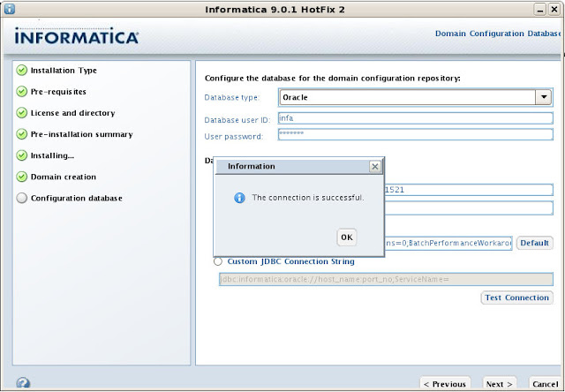Click the Installing... green check icon
The width and height of the screenshot is (565, 392).
pyautogui.click(x=21, y=155)
